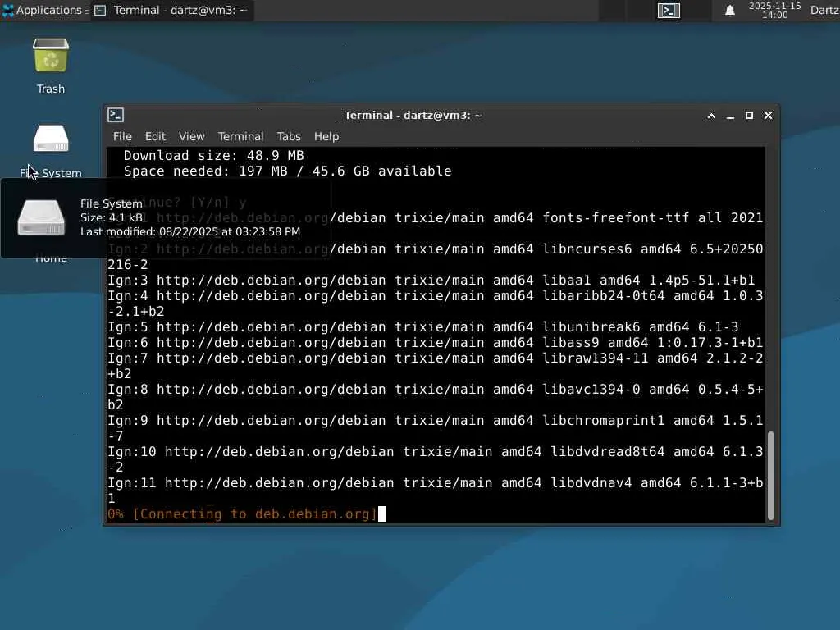The height and width of the screenshot is (630, 840).
Task: Click the 'Download size: 48.9 MB' line
Action: pos(214,156)
